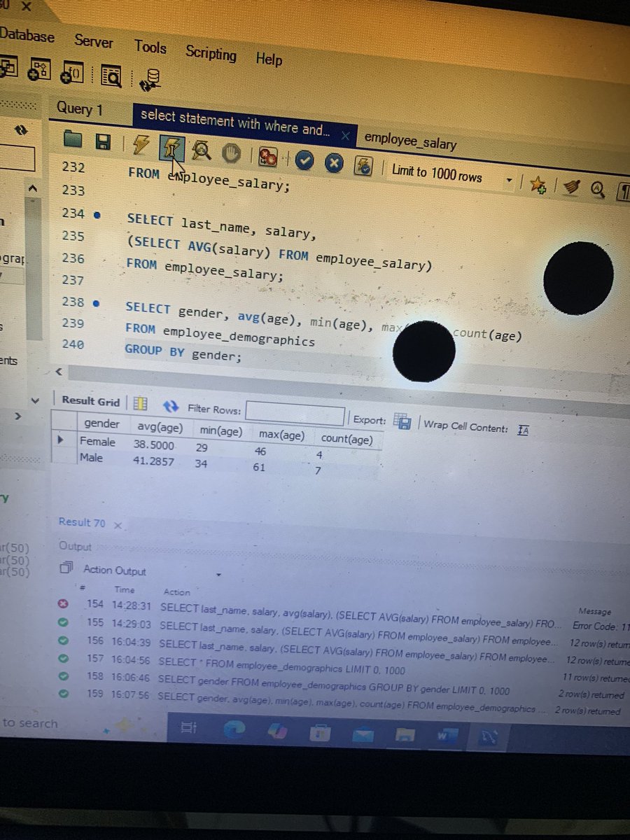This screenshot has width=630, height=840.
Task: Open Microsoft Edge from the taskbar
Action: pyautogui.click(x=234, y=729)
